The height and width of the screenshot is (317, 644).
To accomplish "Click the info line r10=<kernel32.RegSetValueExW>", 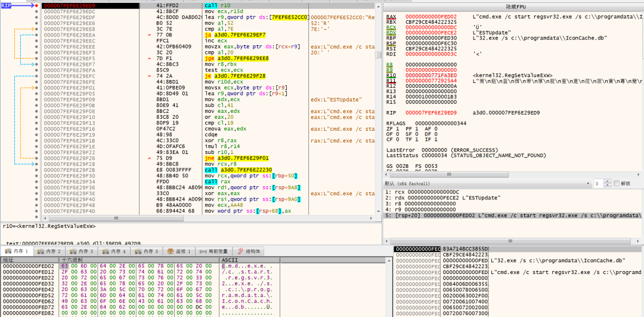I will click(49, 226).
